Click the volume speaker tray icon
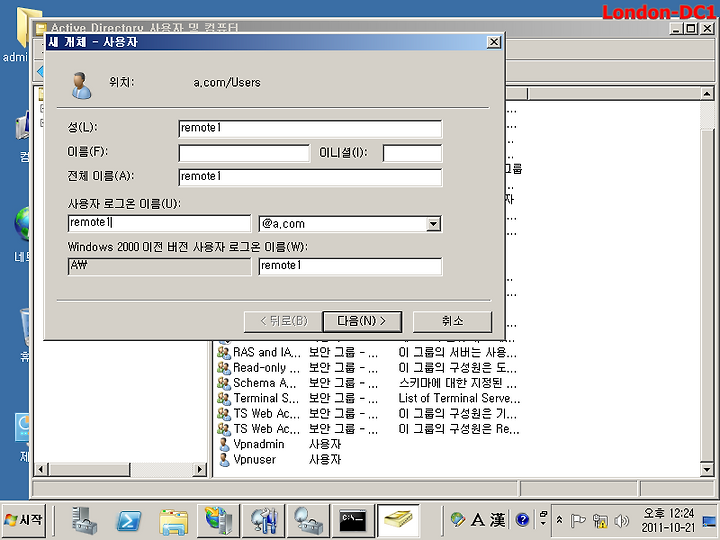 [621, 520]
